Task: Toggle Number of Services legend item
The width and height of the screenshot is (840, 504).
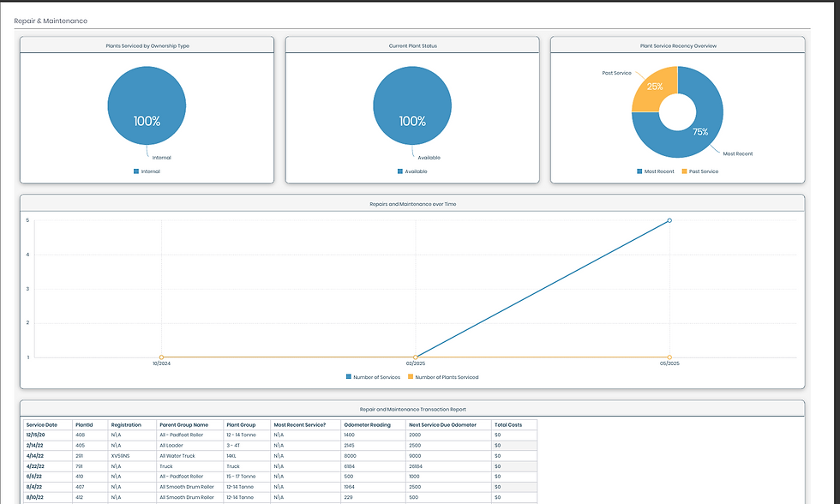Action: coord(373,377)
